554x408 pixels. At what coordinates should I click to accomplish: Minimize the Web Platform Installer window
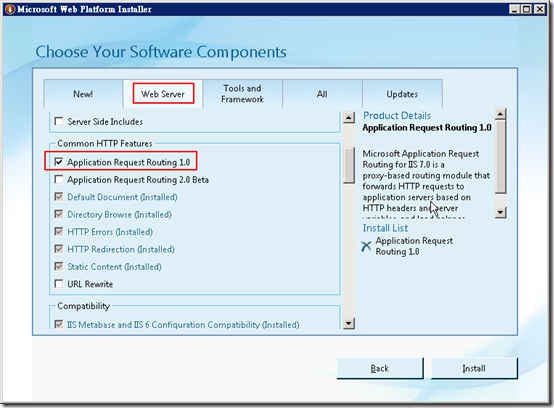[515, 9]
